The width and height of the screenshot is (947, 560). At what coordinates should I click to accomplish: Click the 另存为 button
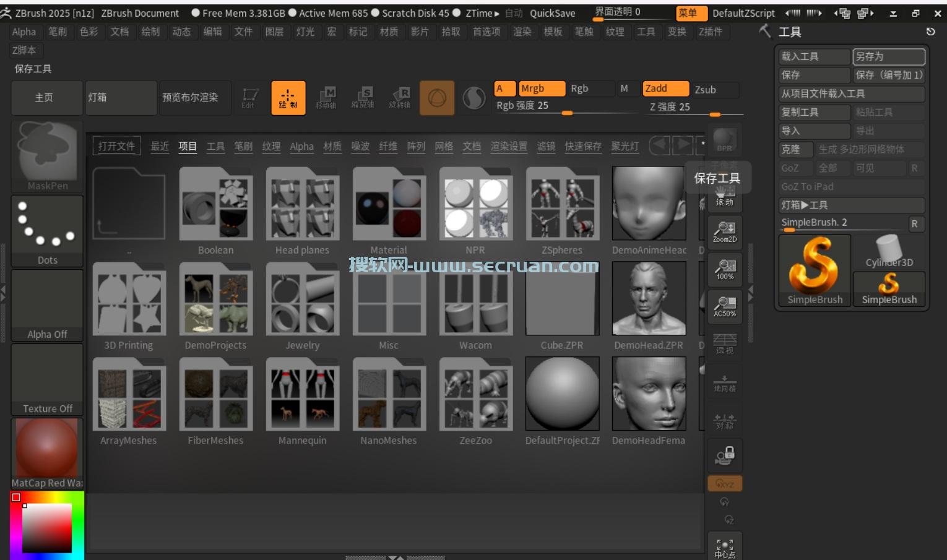(x=889, y=56)
